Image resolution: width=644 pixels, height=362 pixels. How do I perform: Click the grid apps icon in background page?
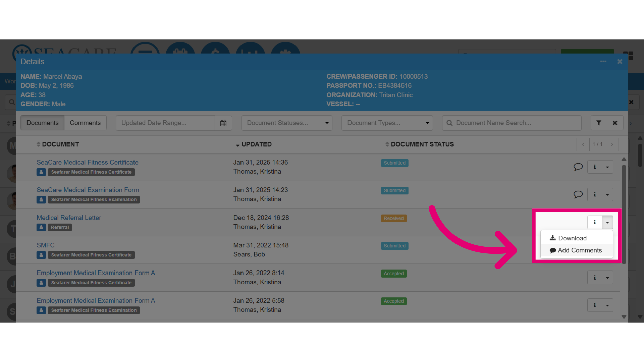628,56
